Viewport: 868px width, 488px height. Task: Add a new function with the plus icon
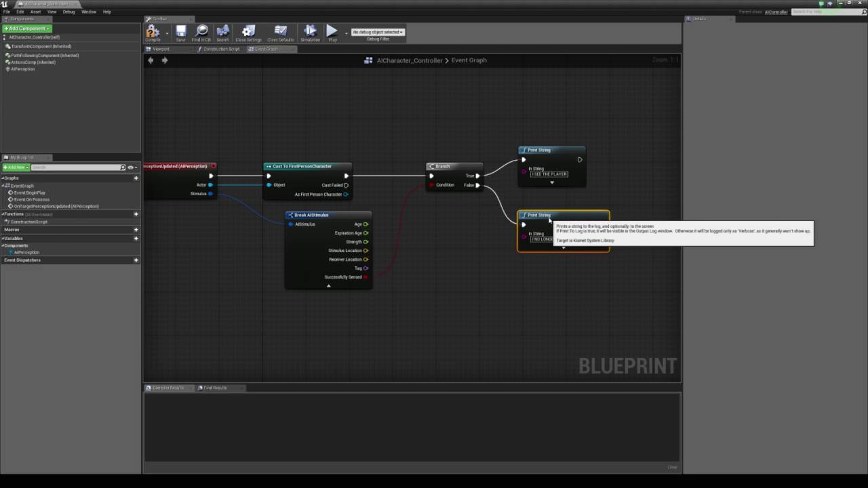(x=136, y=214)
